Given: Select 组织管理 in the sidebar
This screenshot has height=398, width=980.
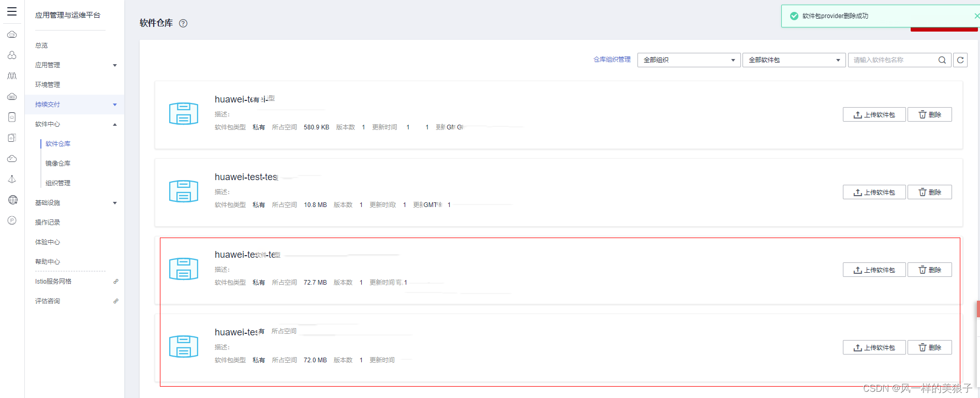Looking at the screenshot, I should tap(58, 183).
